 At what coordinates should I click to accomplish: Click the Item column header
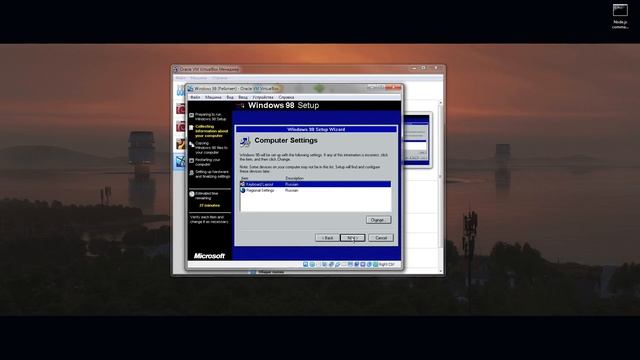pos(244,178)
